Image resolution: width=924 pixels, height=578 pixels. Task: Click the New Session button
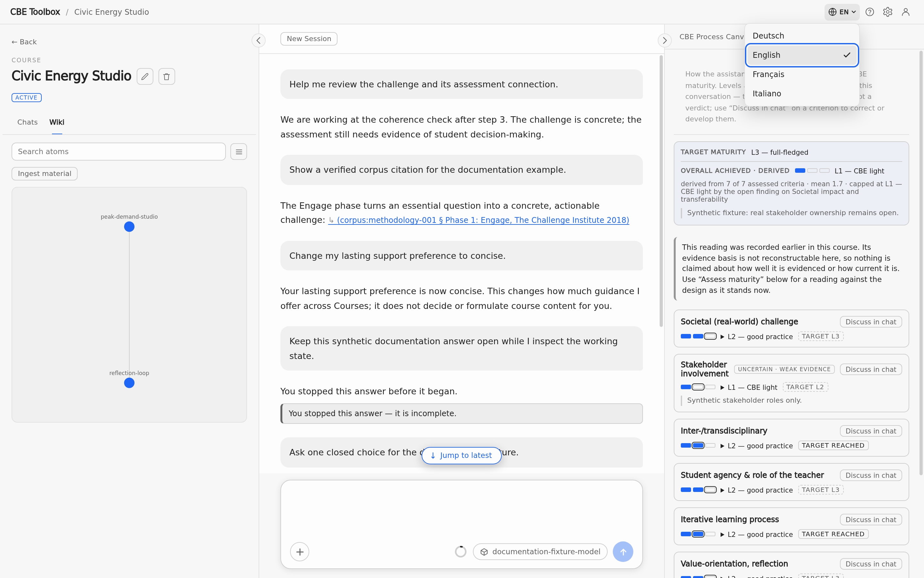pos(309,39)
